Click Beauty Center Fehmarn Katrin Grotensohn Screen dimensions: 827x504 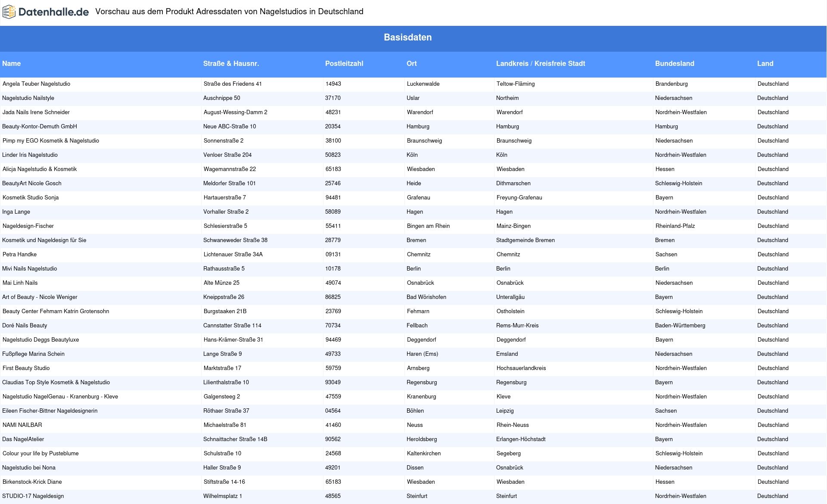coord(56,311)
